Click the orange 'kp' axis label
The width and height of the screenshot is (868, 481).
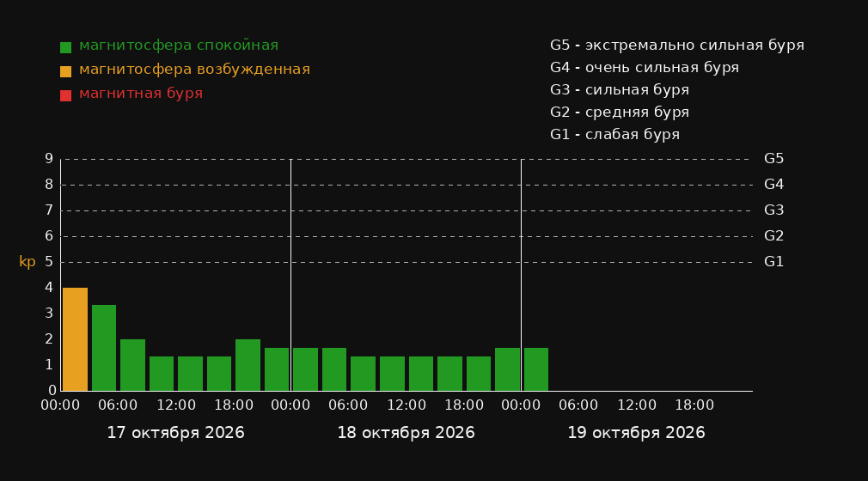(x=28, y=262)
